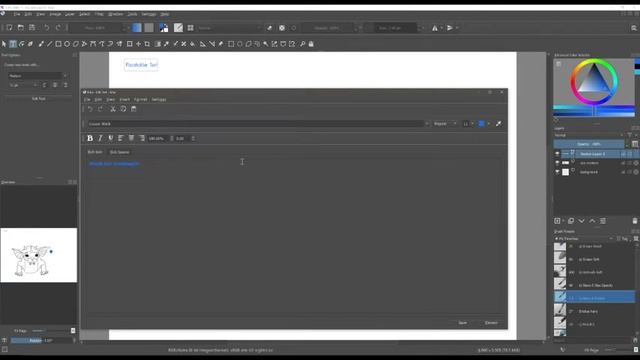Open the choose brush preset grid icon
Screen dimensions: 640x360
pos(191,28)
